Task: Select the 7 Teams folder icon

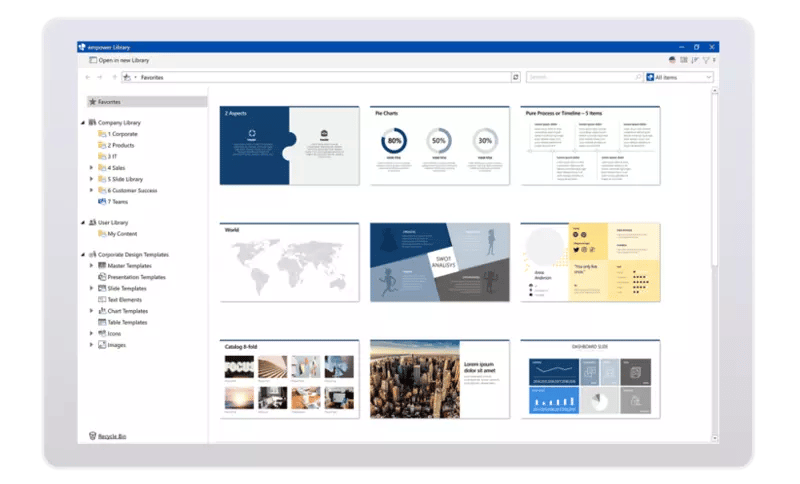Action: [x=102, y=201]
